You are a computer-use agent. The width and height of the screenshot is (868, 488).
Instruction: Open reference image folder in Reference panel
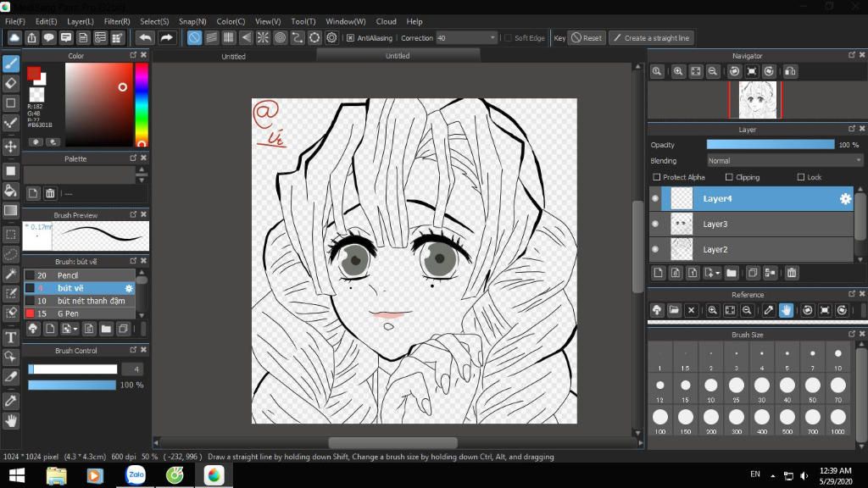[x=674, y=310]
